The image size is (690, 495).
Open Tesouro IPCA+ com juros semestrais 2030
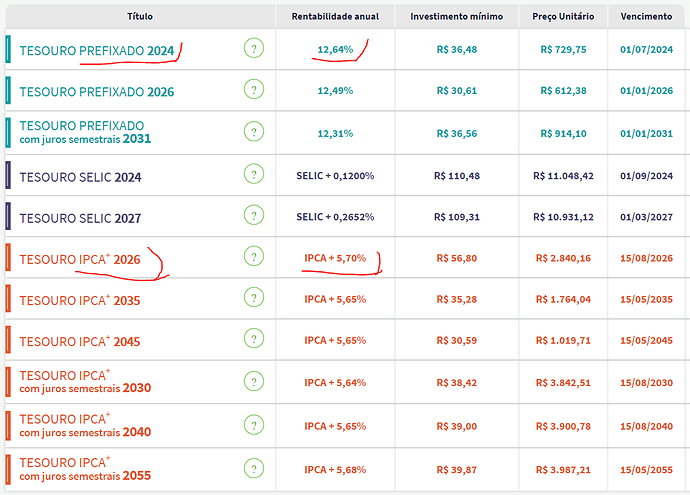click(x=85, y=381)
